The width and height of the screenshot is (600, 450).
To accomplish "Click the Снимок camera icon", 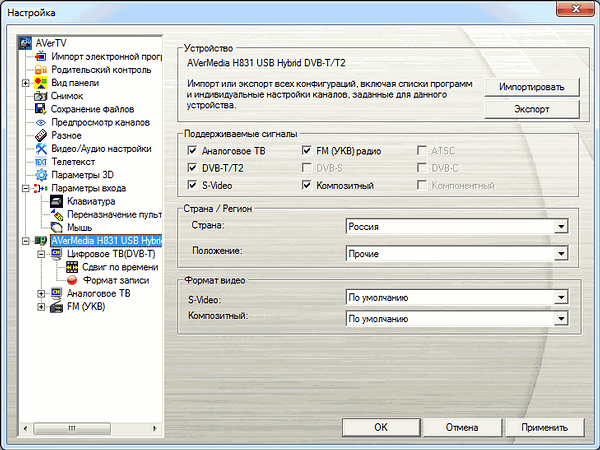I will click(41, 96).
